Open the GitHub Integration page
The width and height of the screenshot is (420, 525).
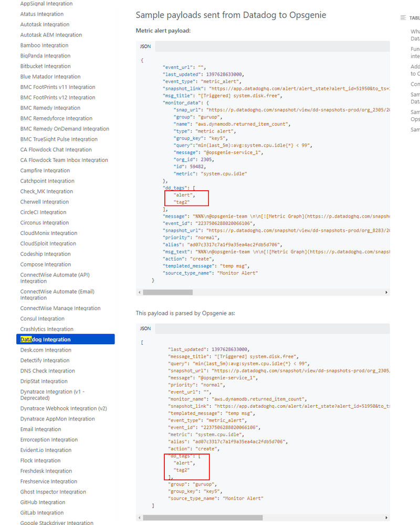tap(43, 502)
